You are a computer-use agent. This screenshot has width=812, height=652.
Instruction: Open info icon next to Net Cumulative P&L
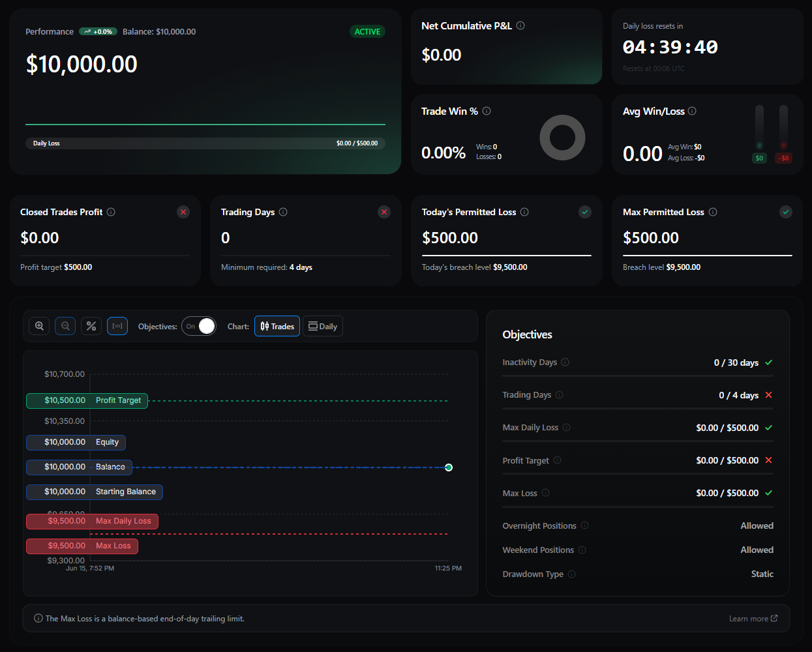[x=520, y=25]
